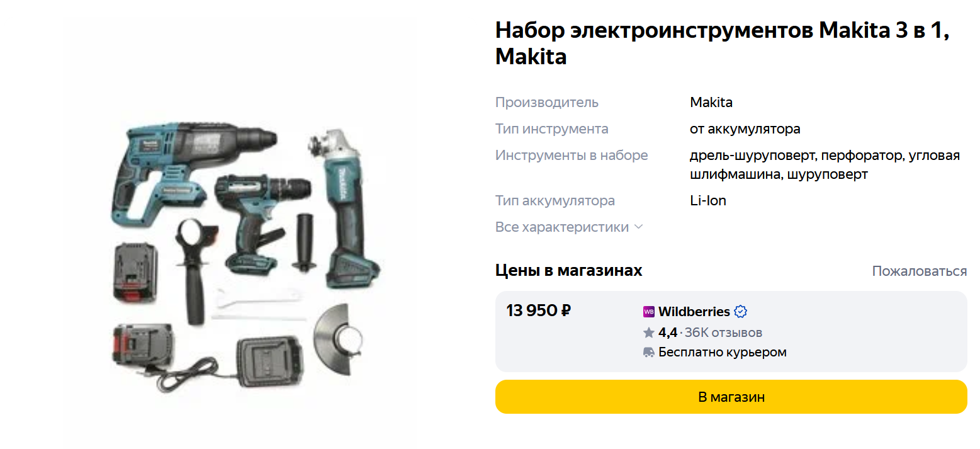This screenshot has width=980, height=449.
Task: Click the 36K отзывов reviews text
Action: tap(723, 332)
